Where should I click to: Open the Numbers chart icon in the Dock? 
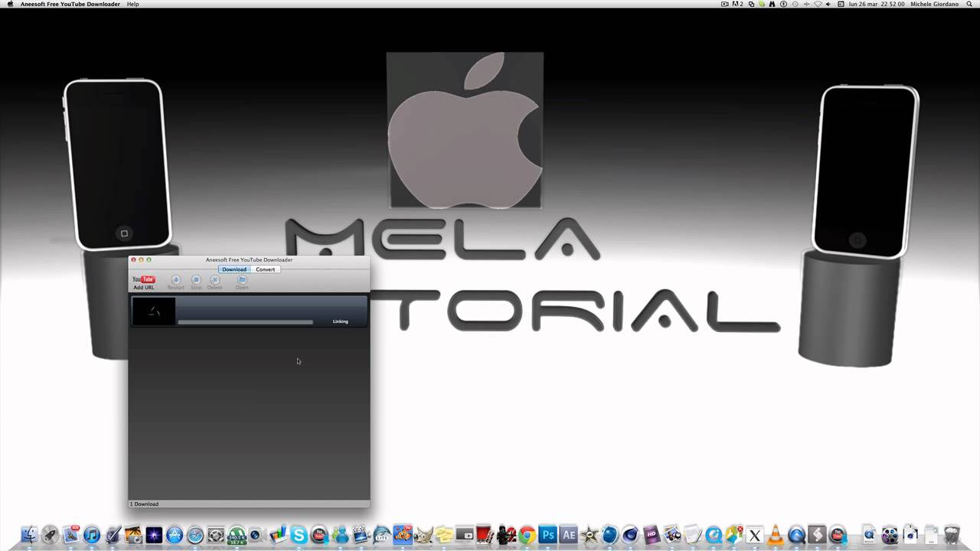point(278,534)
